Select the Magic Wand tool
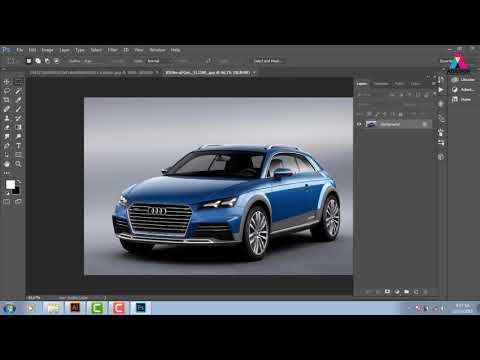 (18, 91)
